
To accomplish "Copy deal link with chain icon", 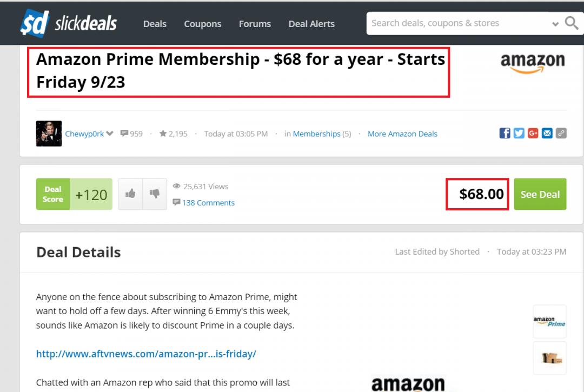I will 561,134.
